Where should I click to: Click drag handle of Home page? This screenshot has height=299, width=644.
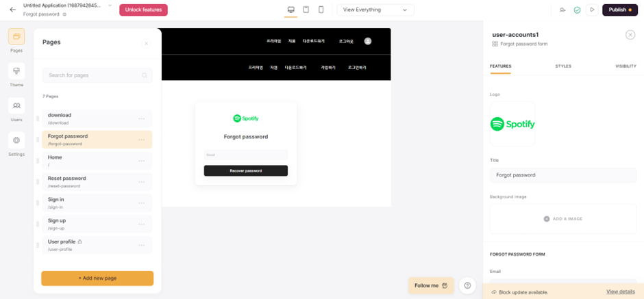point(38,161)
